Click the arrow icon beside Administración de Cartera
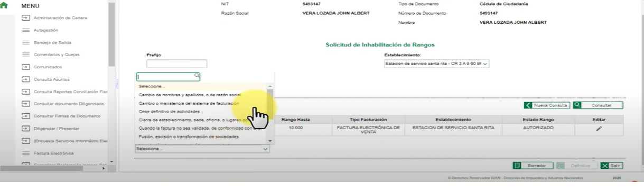Viewport: 644px width, 191px height. (x=25, y=18)
